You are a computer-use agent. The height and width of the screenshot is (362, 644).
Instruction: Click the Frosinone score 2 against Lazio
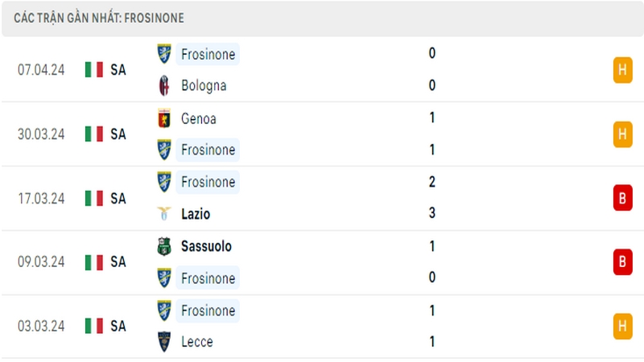[432, 182]
